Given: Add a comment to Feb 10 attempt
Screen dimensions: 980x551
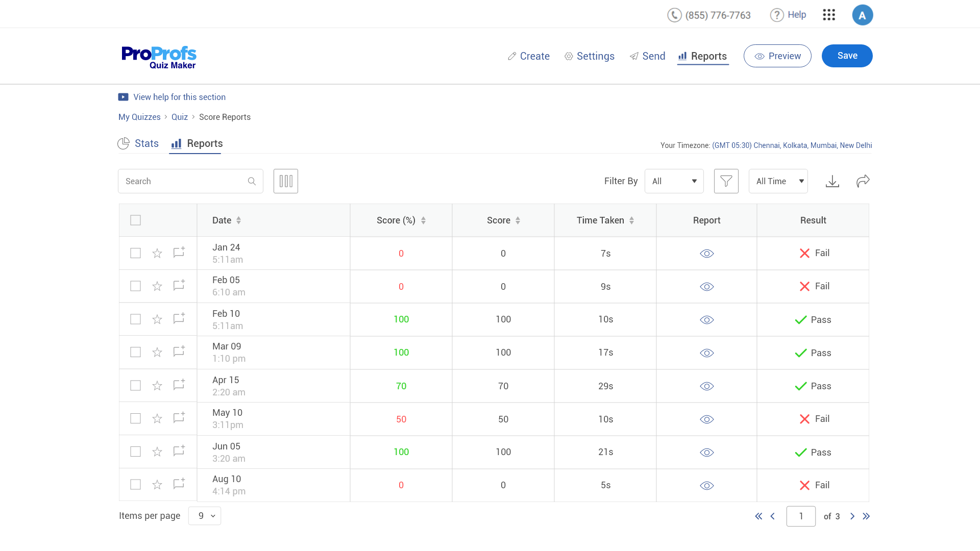Looking at the screenshot, I should 179,319.
